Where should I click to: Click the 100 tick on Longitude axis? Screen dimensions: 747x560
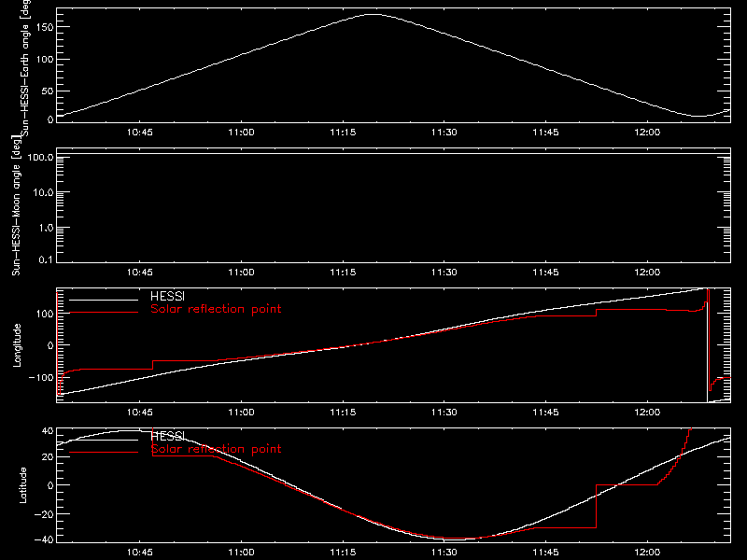44,314
